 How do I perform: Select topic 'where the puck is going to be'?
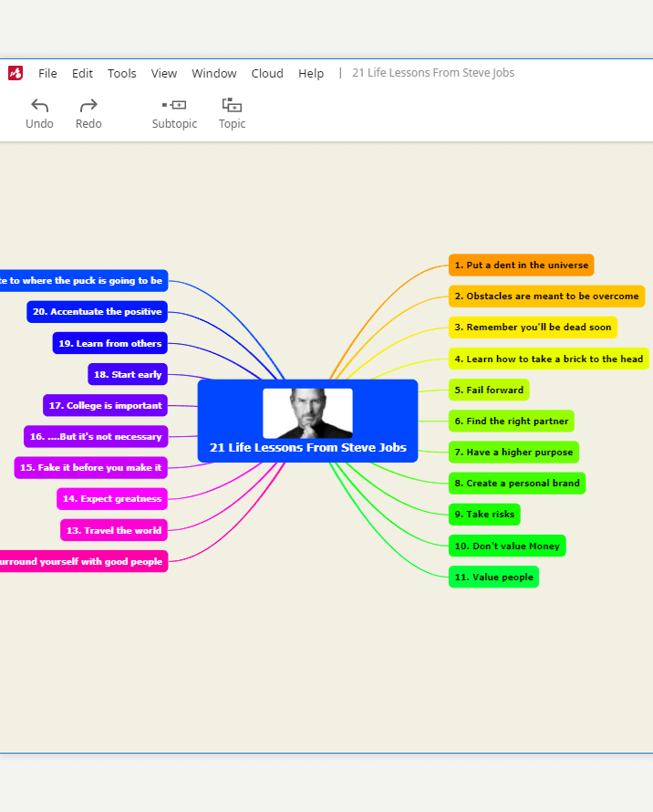[84, 281]
